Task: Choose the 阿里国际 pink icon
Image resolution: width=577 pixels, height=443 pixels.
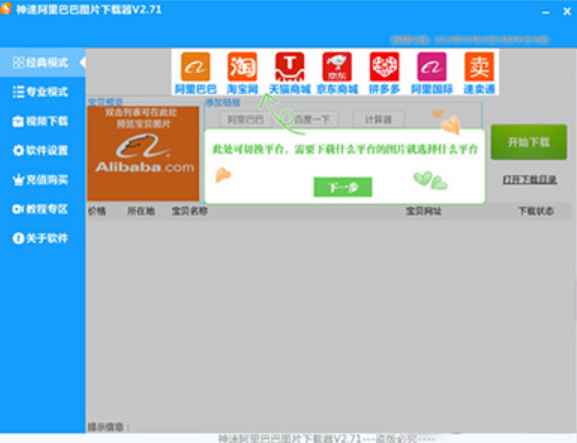Action: pyautogui.click(x=432, y=67)
